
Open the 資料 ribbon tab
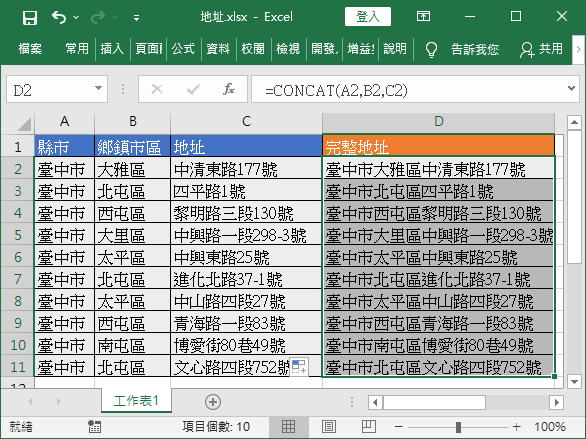click(x=218, y=49)
